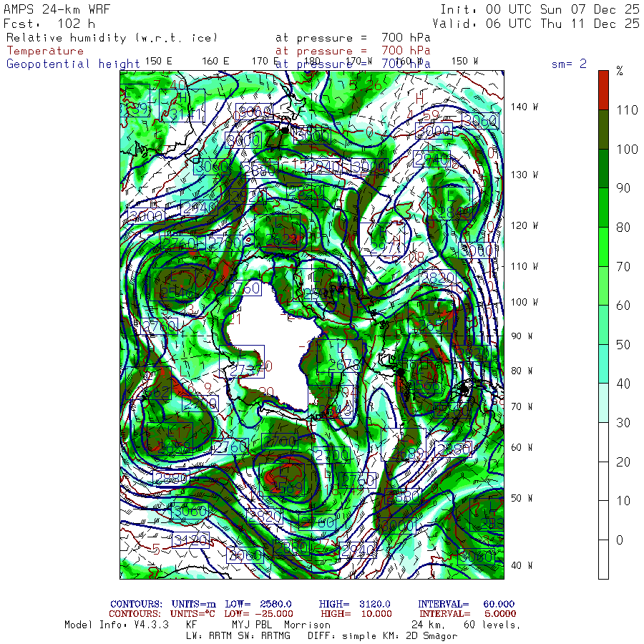Click the '10' color bar label
The width and height of the screenshot is (644, 644).
click(623, 501)
